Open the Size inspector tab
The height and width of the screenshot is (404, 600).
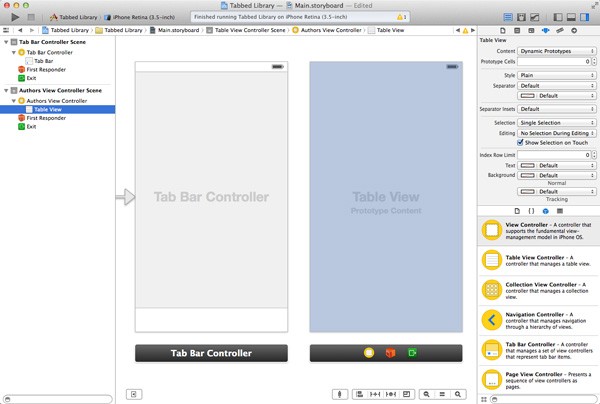(560, 31)
